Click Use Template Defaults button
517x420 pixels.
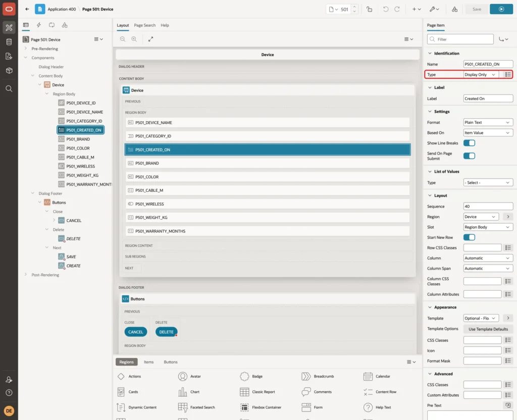pyautogui.click(x=488, y=329)
